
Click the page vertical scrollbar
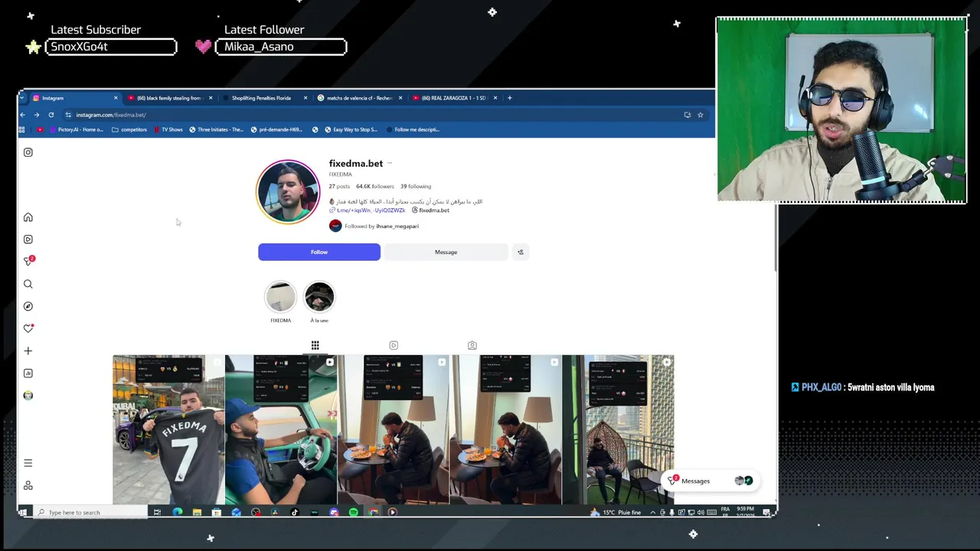pyautogui.click(x=776, y=237)
